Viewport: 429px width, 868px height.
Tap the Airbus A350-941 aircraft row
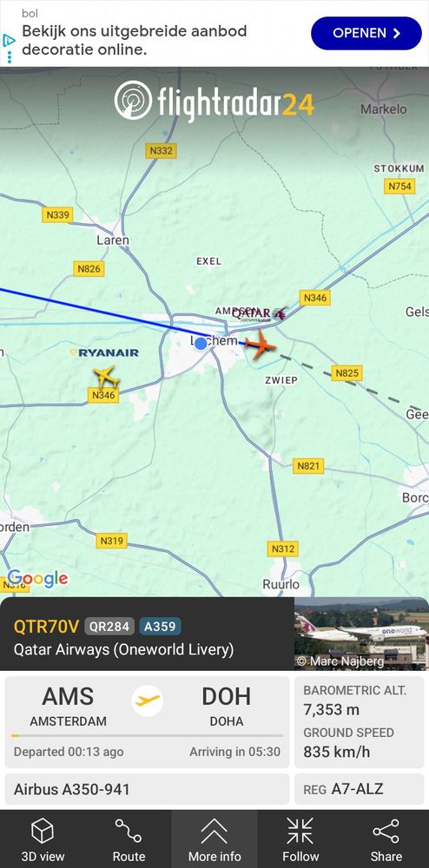[x=147, y=789]
